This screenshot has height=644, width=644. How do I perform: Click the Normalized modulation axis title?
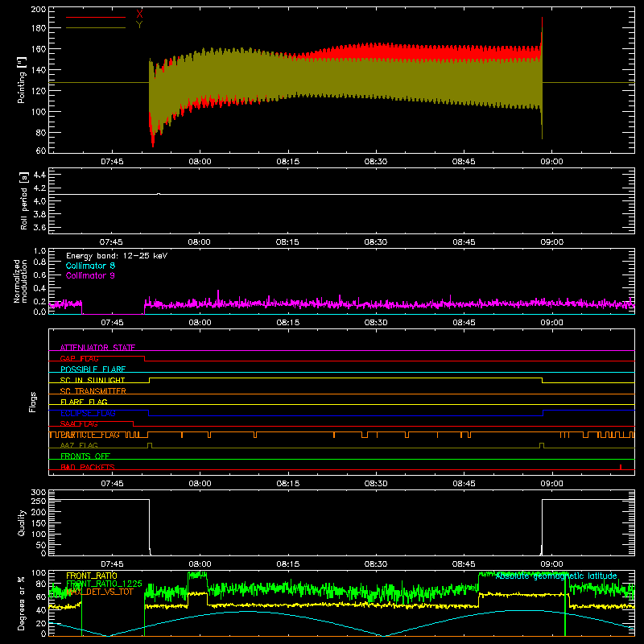(20, 281)
